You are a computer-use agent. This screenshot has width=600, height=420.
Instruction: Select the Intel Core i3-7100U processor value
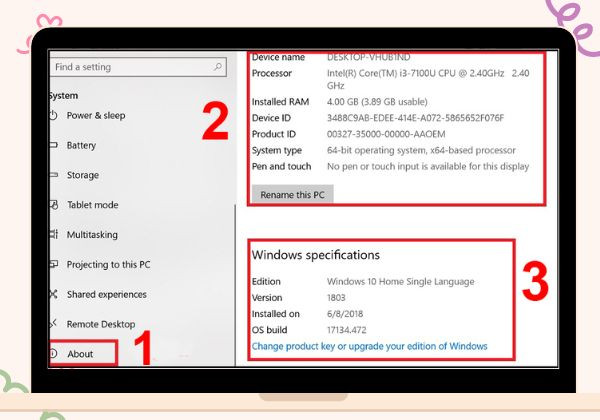coord(428,79)
